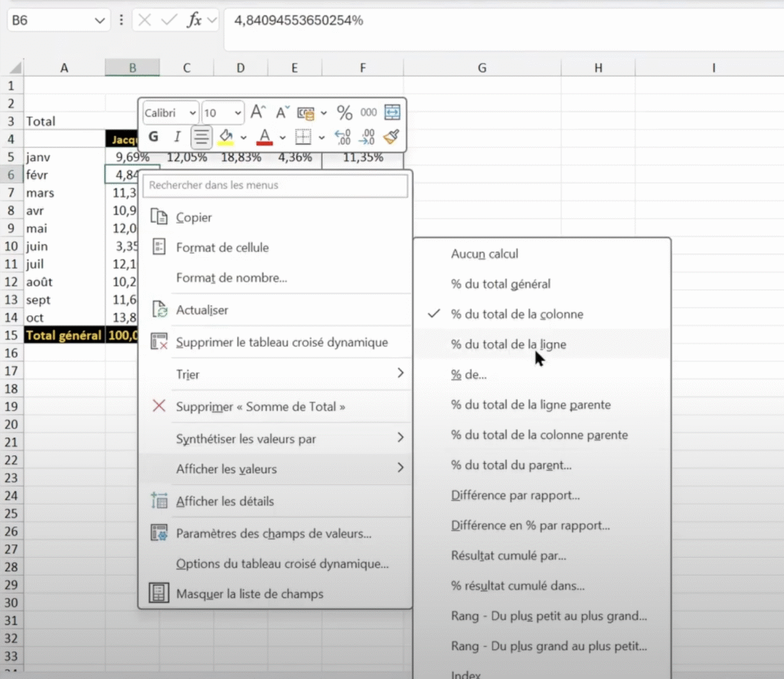Increase font size in mini toolbar
Screen dimensions: 784x679
258,112
